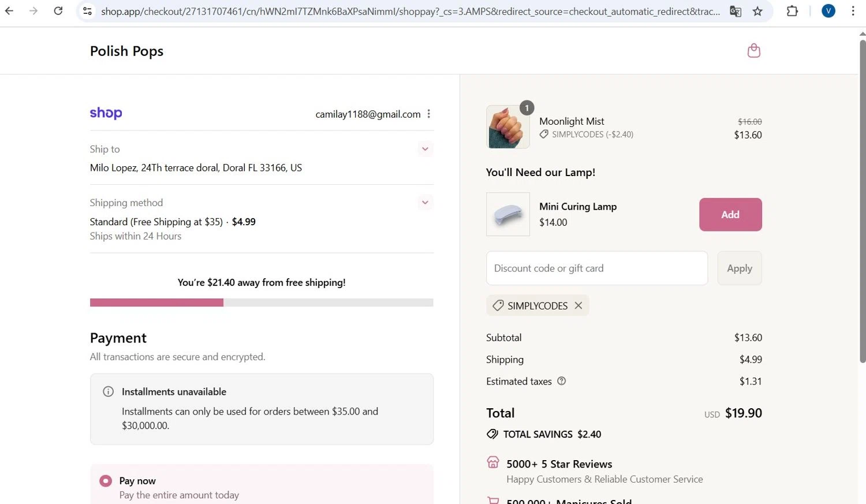Click the tag icon on SIMPLYCODES chip
Viewport: 866px width, 504px height.
(498, 305)
